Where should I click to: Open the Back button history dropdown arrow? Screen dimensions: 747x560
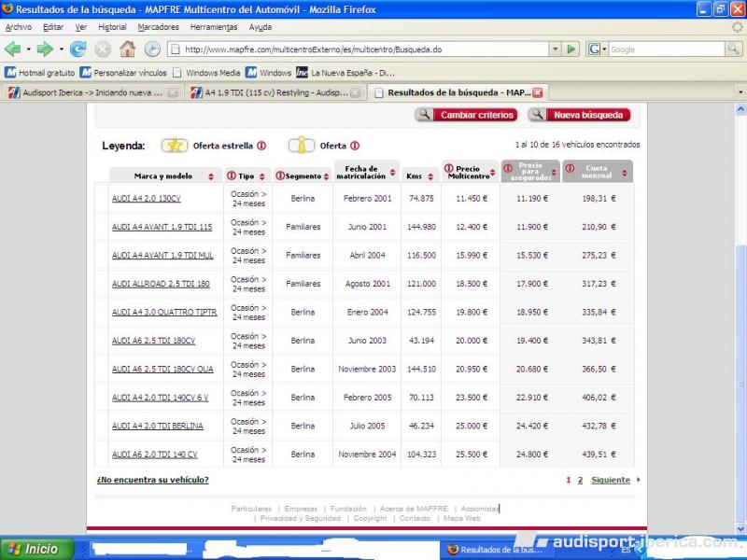pyautogui.click(x=29, y=49)
